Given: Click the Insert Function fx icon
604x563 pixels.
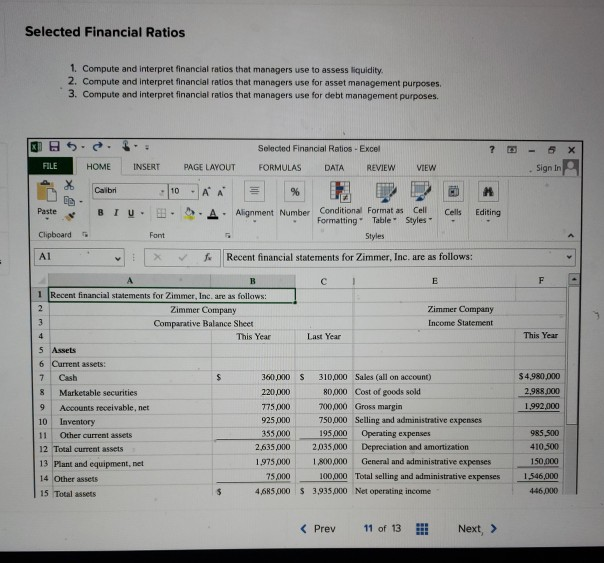Looking at the screenshot, I should pos(207,257).
